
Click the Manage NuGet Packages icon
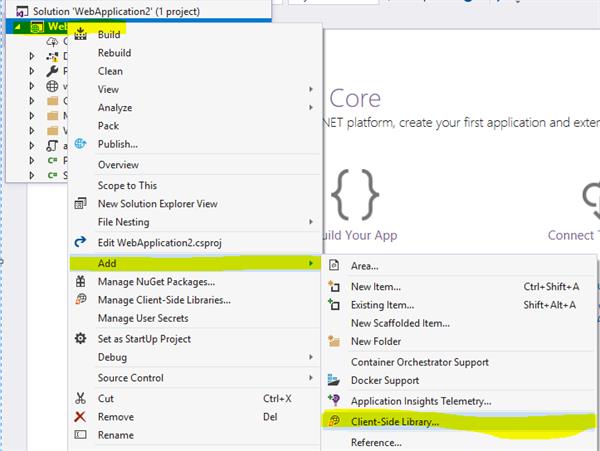81,282
